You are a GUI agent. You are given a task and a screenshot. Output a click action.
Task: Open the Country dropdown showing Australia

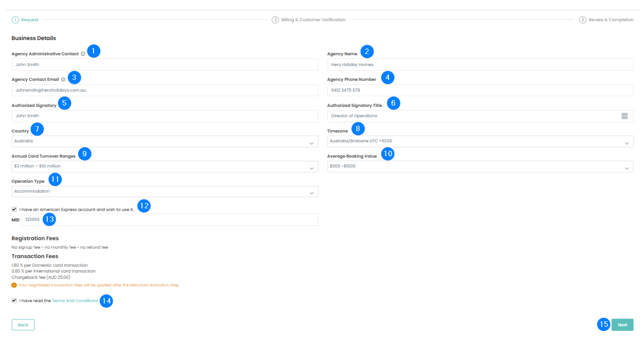click(164, 142)
